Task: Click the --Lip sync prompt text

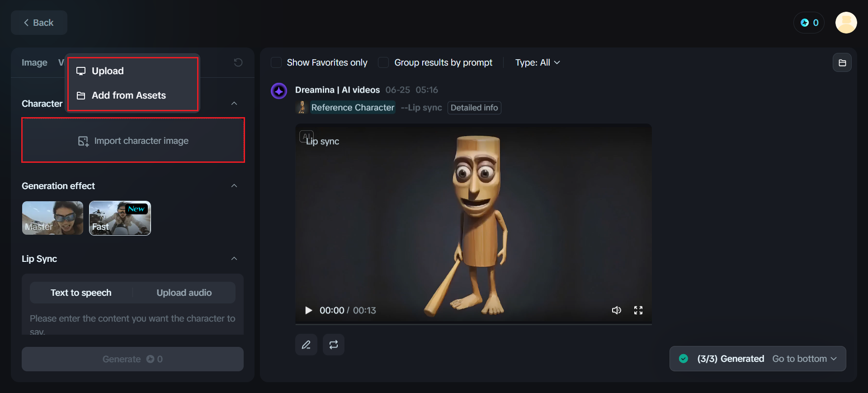Action: click(421, 108)
